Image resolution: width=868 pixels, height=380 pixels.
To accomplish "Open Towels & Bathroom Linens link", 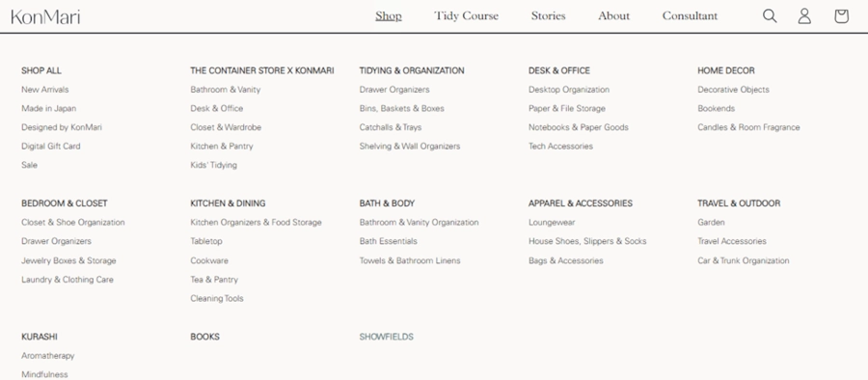I will [410, 261].
